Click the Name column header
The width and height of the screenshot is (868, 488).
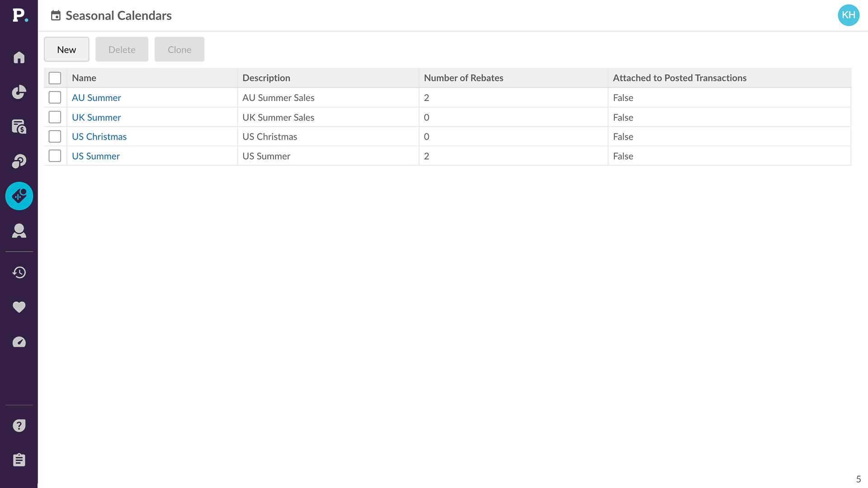(84, 78)
